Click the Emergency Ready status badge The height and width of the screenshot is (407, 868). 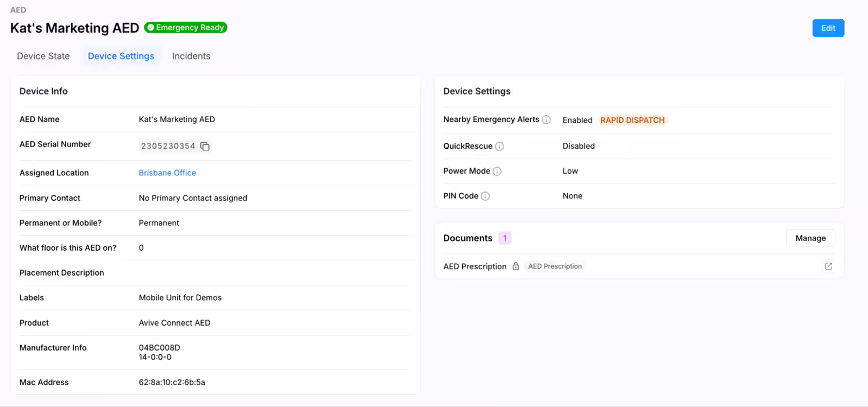coord(186,28)
